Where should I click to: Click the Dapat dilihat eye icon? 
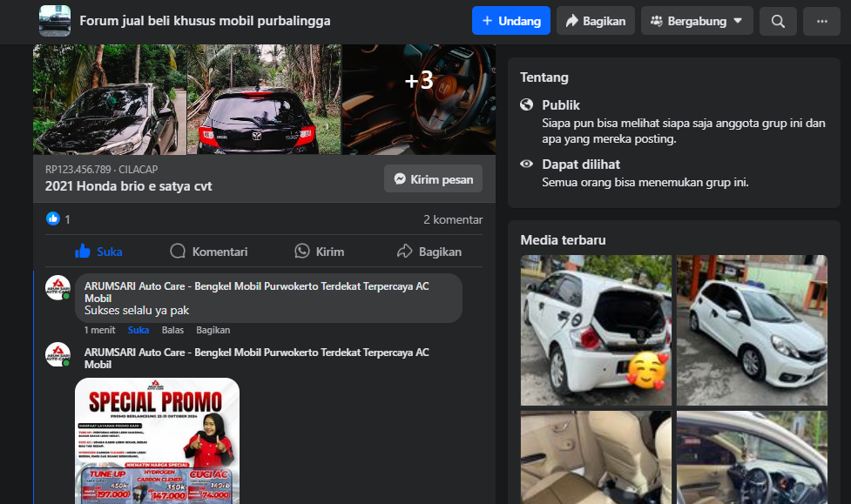[526, 164]
